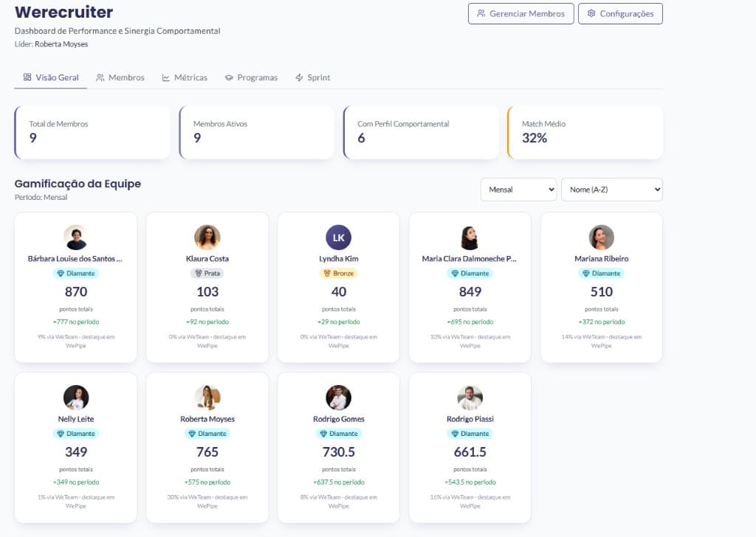Click Roberta Moyses avatar photo
Viewport: 756px width, 537px height.
pyautogui.click(x=207, y=398)
